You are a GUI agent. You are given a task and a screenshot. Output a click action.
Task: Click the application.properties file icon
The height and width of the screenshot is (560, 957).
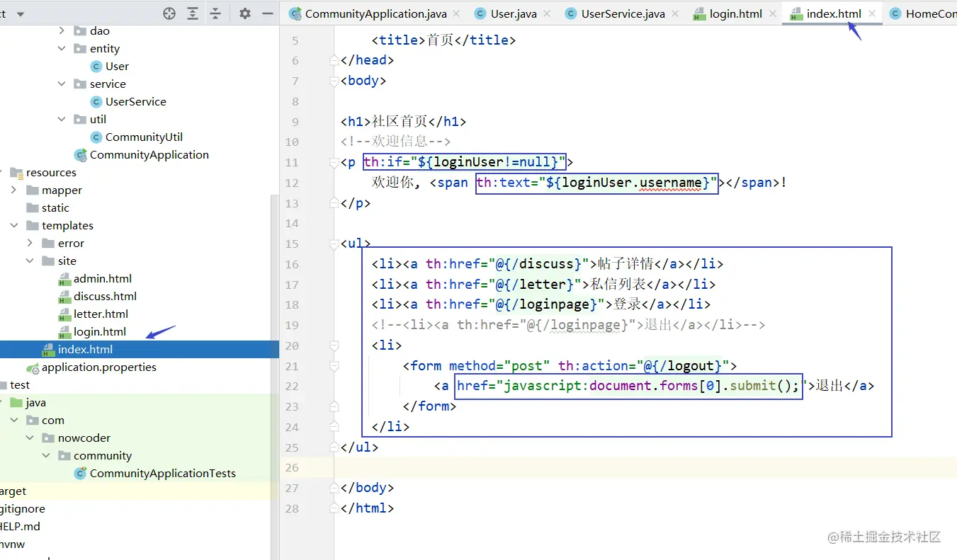pyautogui.click(x=33, y=367)
